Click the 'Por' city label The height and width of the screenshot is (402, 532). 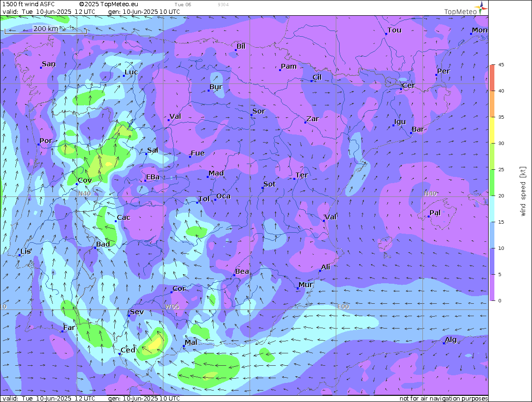click(x=46, y=141)
